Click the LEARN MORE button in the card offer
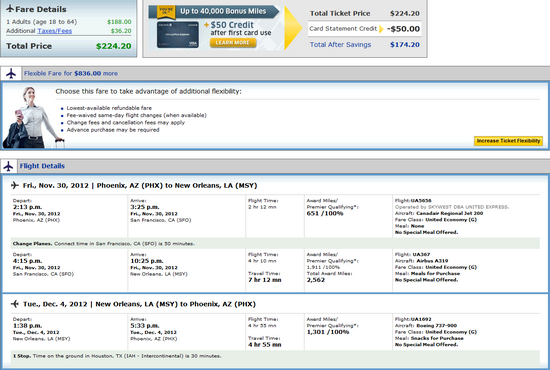Image resolution: width=550 pixels, height=370 pixels. [x=233, y=43]
